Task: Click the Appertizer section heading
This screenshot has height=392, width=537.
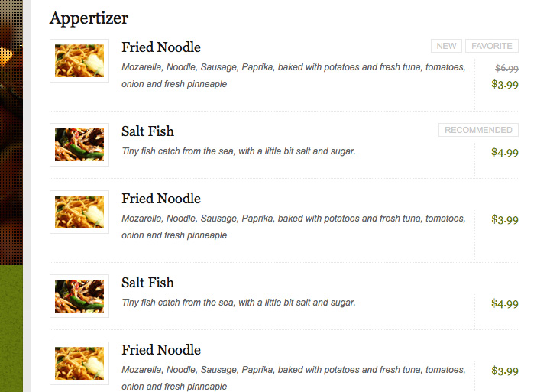Action: point(89,18)
